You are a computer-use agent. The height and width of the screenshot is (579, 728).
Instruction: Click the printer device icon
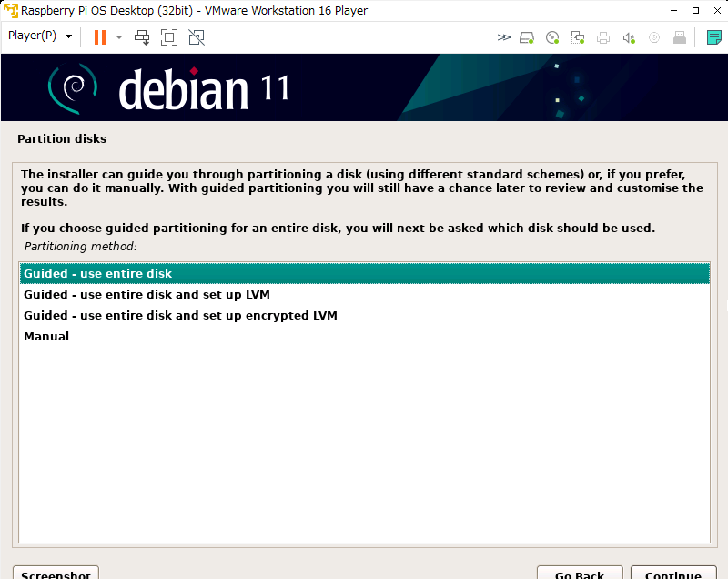point(603,37)
